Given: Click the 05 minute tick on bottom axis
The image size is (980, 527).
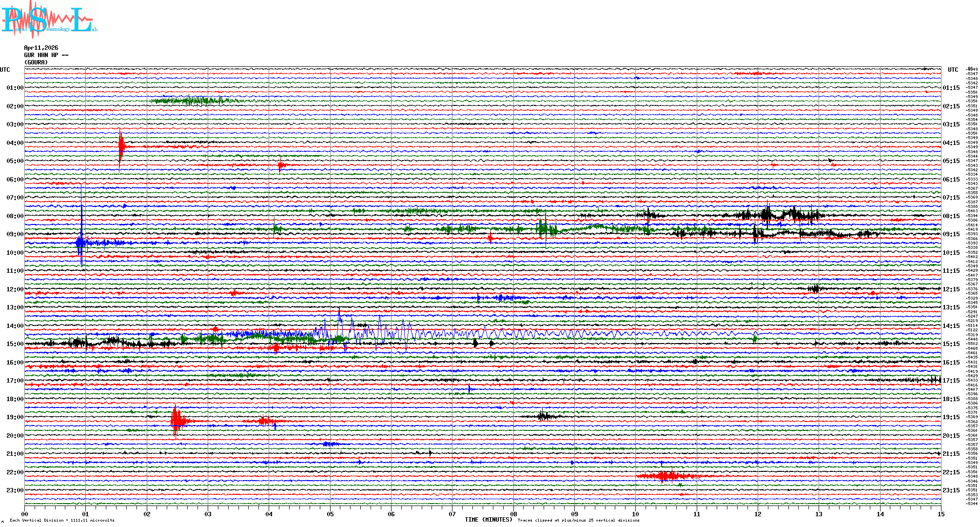Looking at the screenshot, I should 330,514.
